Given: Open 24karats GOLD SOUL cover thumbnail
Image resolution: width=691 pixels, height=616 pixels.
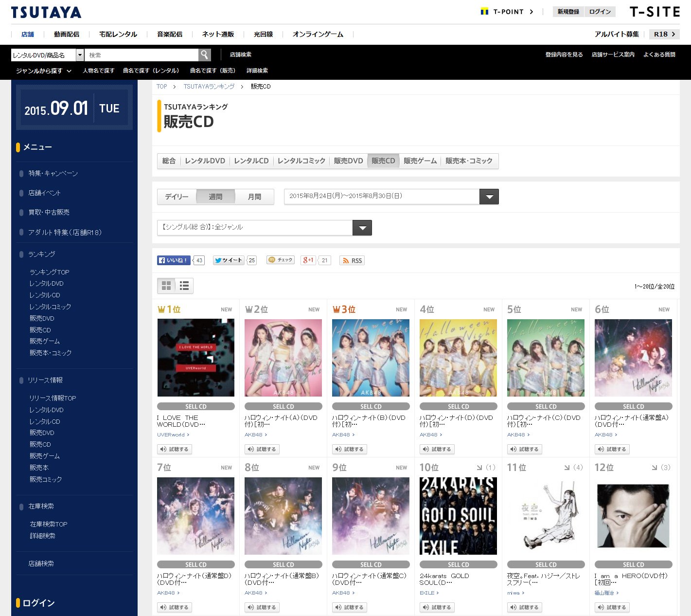Looking at the screenshot, I should click(x=459, y=516).
